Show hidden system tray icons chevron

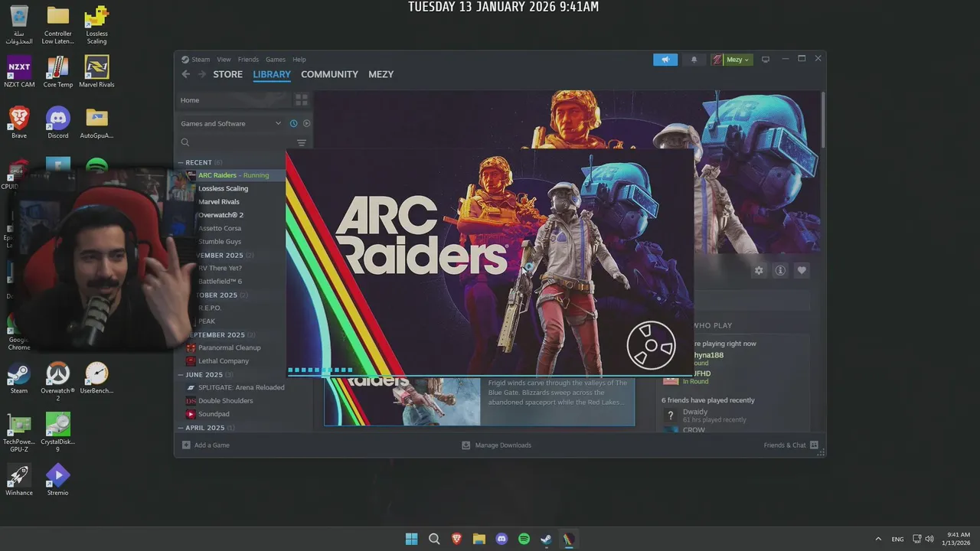click(878, 539)
